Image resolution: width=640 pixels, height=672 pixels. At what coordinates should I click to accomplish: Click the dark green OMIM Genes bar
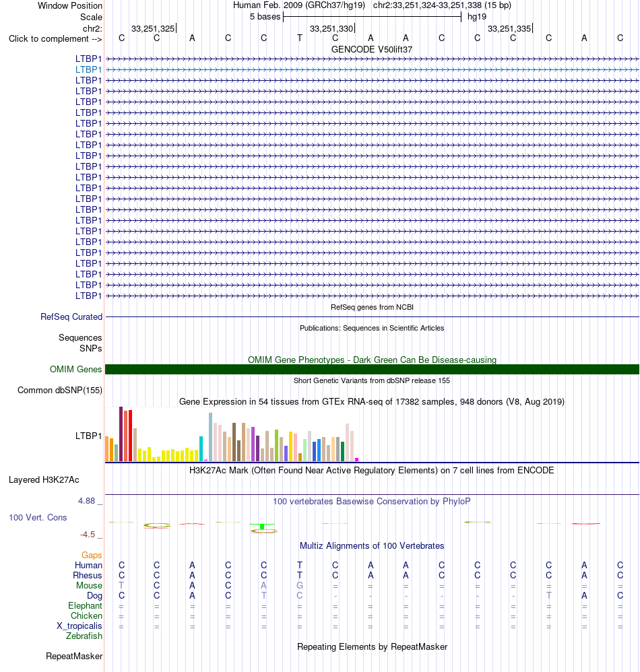click(372, 370)
